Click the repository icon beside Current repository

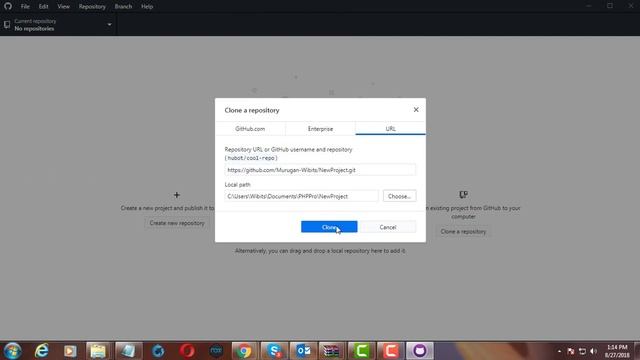point(7,25)
